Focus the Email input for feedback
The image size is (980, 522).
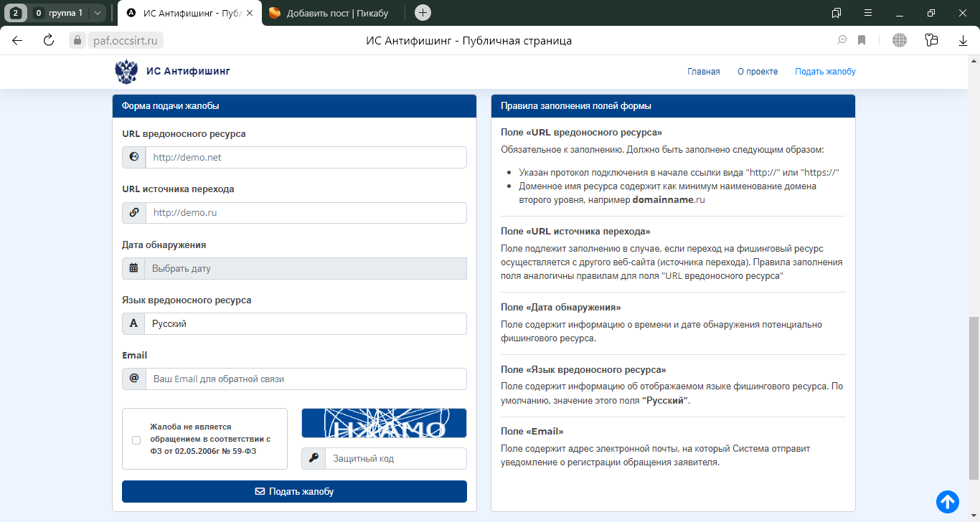306,379
